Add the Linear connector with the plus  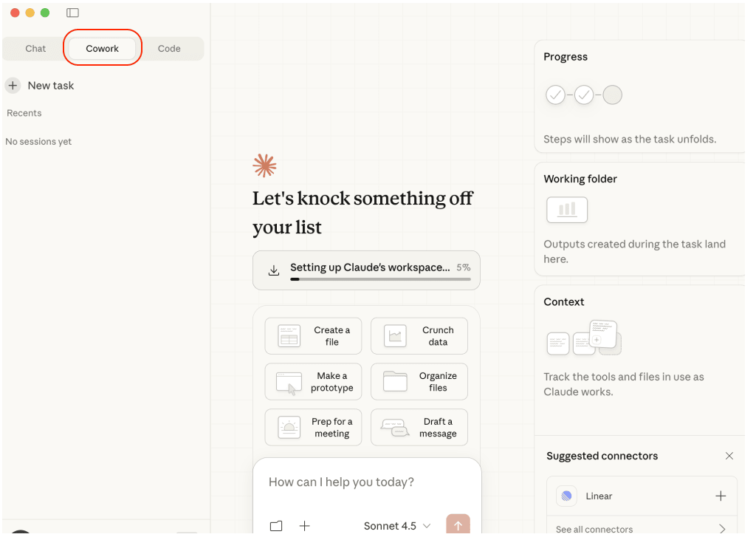click(721, 496)
